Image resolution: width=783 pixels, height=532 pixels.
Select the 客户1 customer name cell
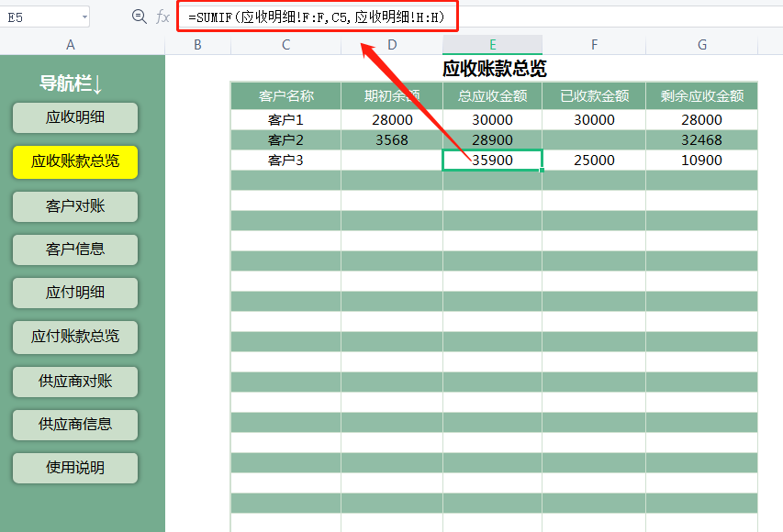[x=285, y=119]
